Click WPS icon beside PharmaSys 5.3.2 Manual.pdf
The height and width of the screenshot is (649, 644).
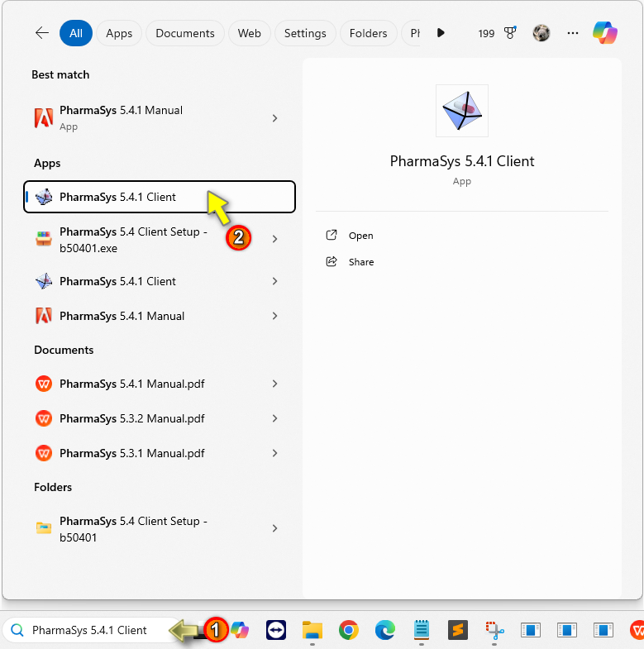click(44, 418)
